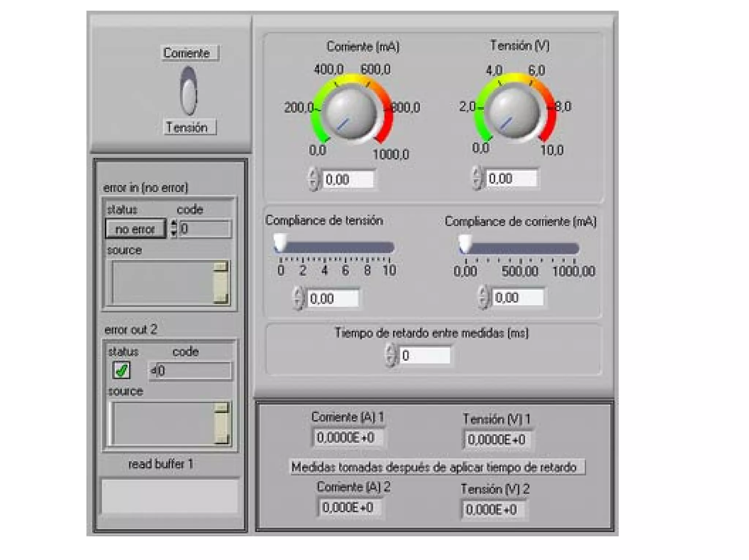Click the Corriente (mA) numeric value field

348,180
